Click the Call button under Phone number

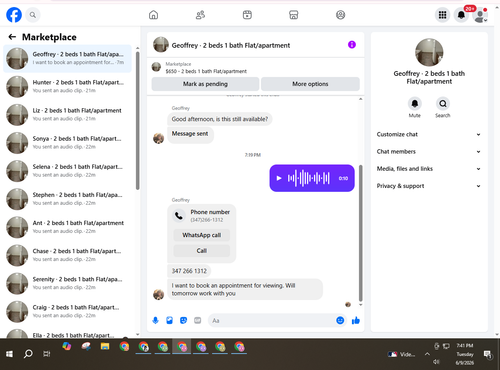[202, 251]
